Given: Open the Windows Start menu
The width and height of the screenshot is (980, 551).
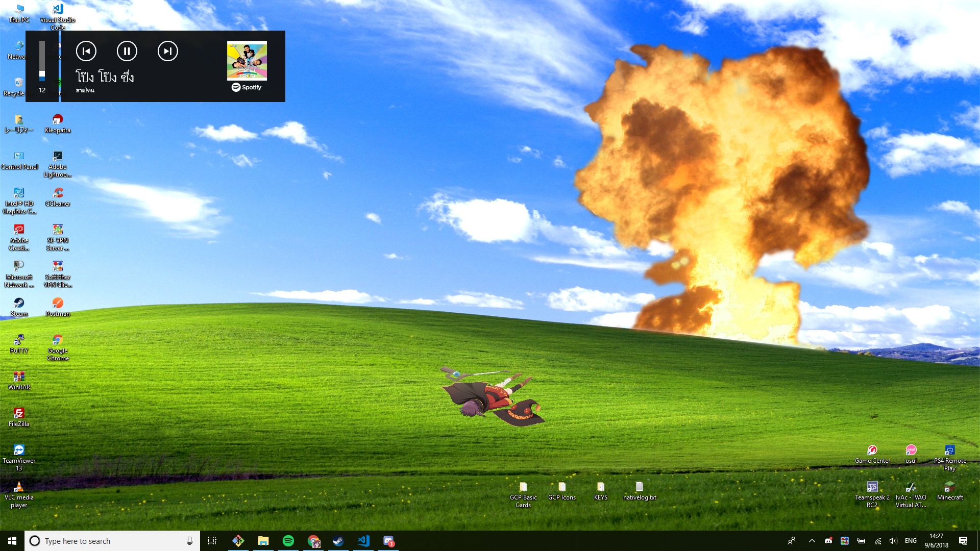Looking at the screenshot, I should point(12,541).
